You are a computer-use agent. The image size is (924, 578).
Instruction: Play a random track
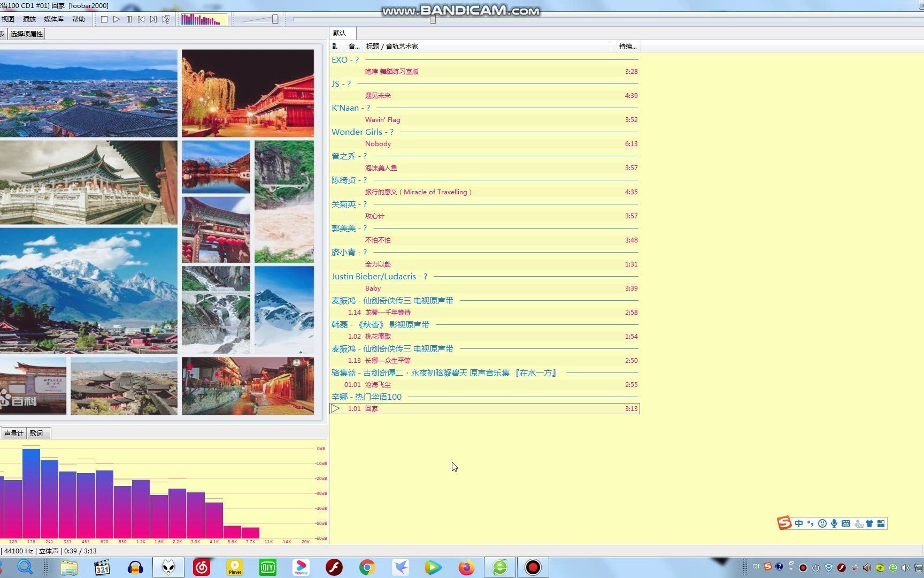[x=166, y=19]
